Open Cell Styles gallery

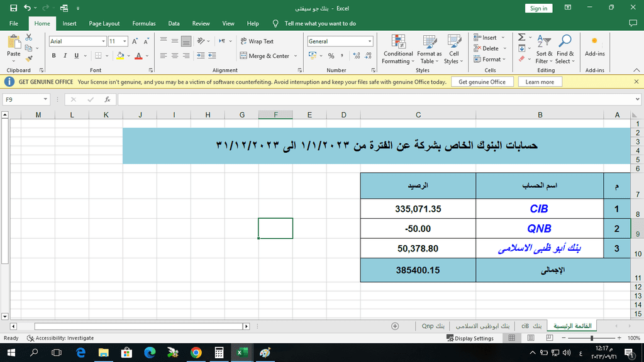click(454, 49)
